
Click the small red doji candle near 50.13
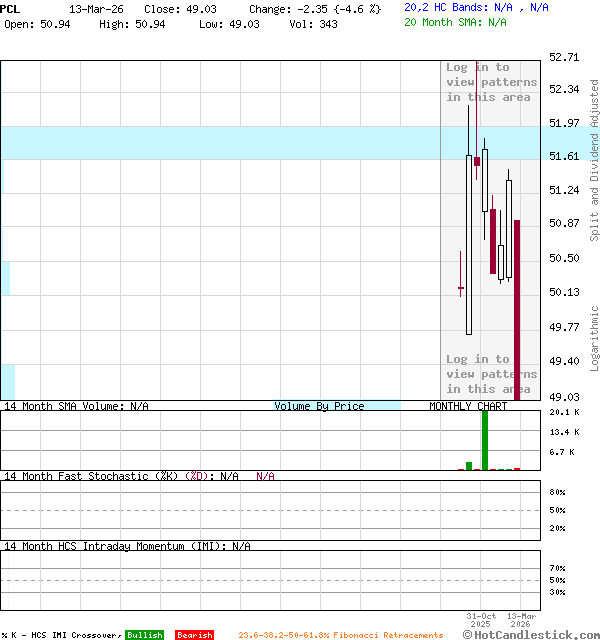461,289
